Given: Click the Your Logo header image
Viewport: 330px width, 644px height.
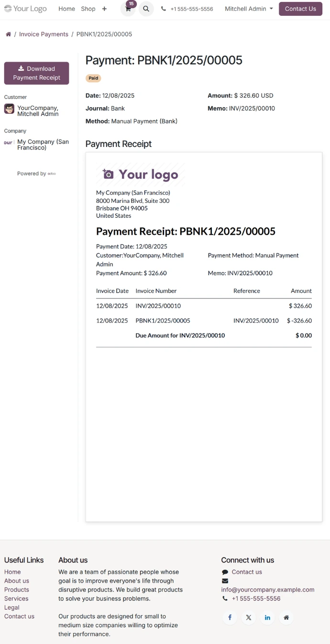Looking at the screenshot, I should [26, 9].
